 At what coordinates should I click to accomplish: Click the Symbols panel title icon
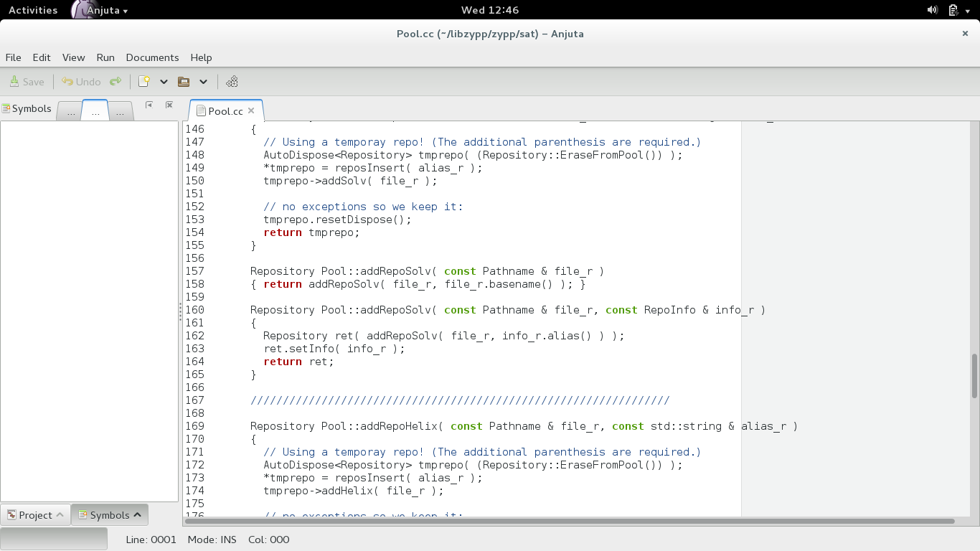coord(6,108)
